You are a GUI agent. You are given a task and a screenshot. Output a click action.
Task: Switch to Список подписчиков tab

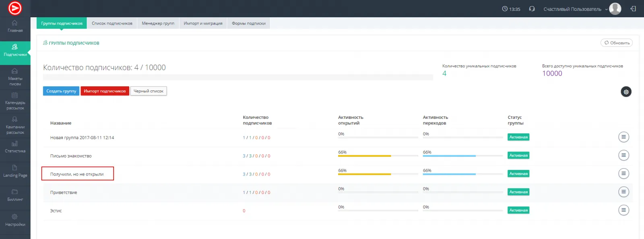(x=112, y=23)
